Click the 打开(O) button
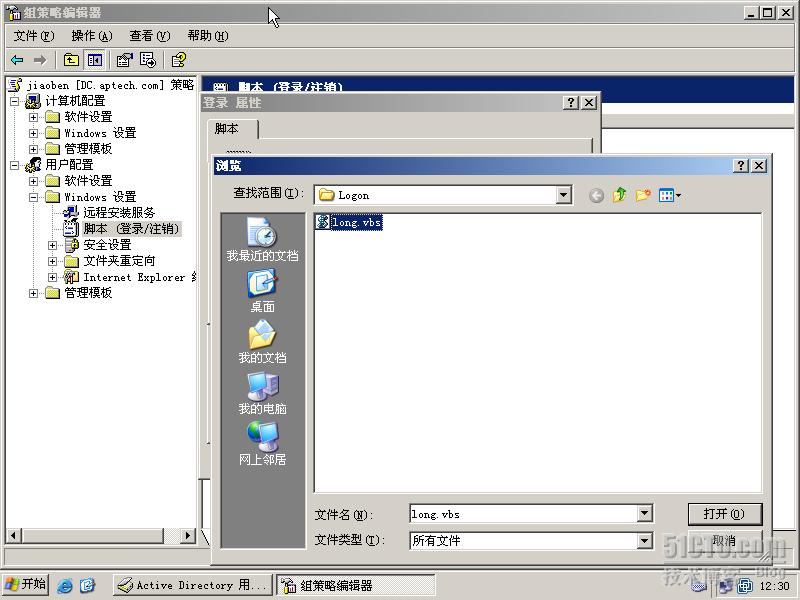 pos(724,514)
